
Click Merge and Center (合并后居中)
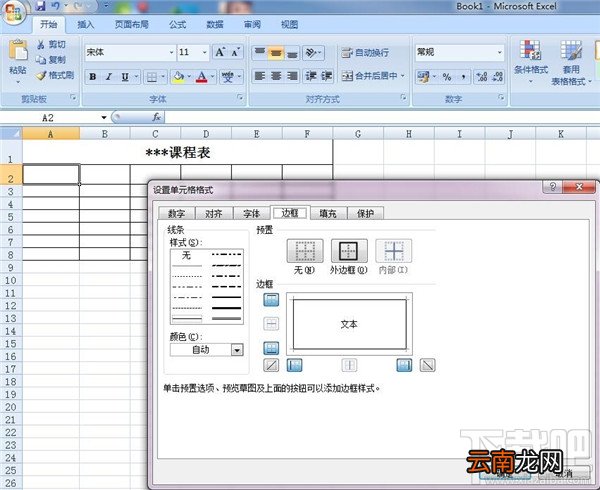click(369, 76)
